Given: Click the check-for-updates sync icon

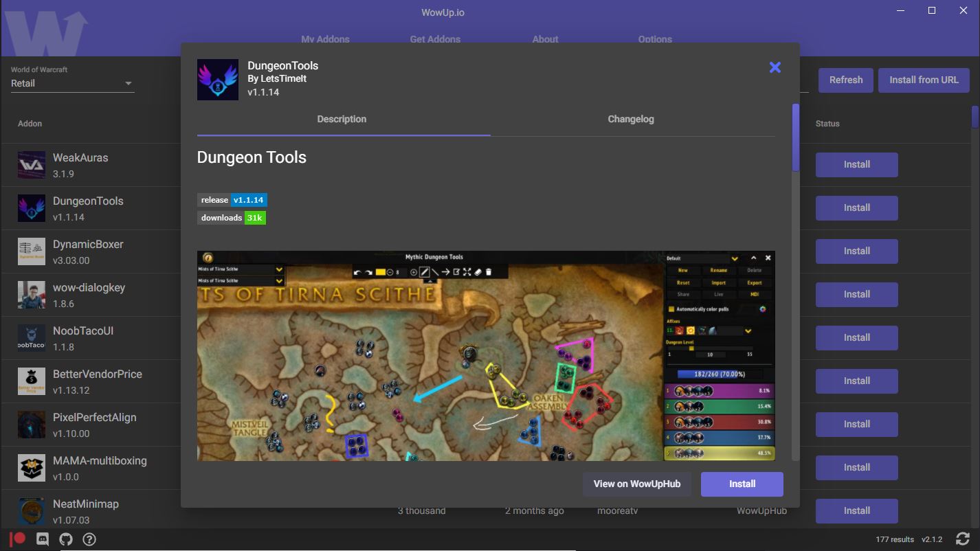Looking at the screenshot, I should 962,539.
